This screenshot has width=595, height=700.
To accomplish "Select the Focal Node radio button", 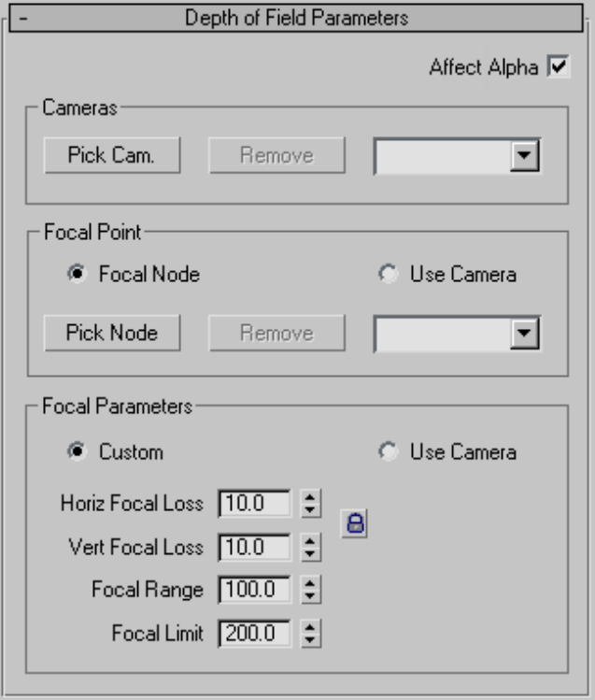I will tap(76, 275).
